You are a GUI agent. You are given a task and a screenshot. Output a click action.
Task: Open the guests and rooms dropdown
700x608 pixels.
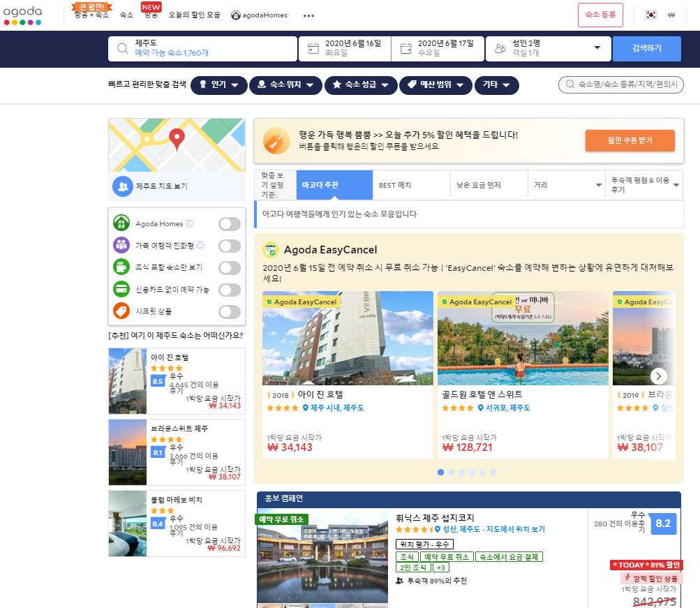click(549, 48)
